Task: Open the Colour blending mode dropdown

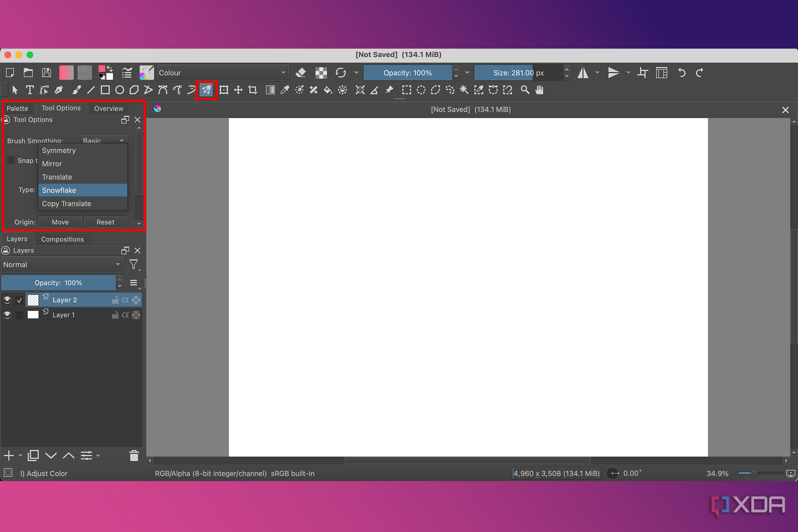Action: click(223, 73)
